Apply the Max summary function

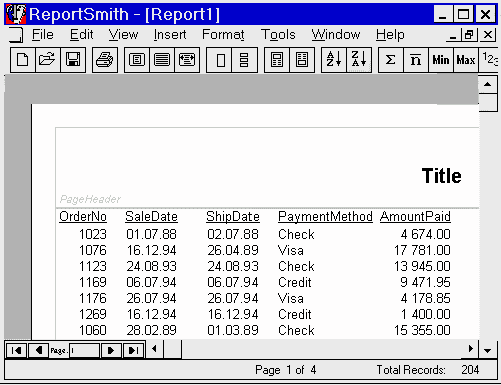(466, 60)
